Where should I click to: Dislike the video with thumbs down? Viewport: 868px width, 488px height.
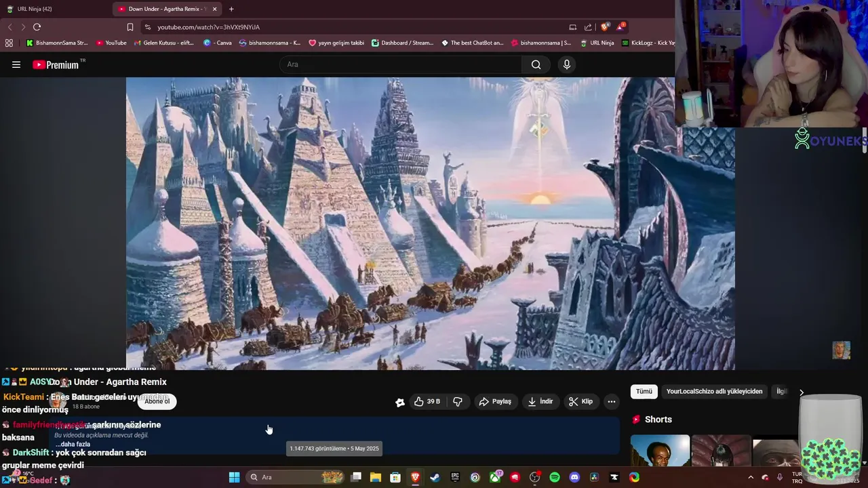(458, 401)
